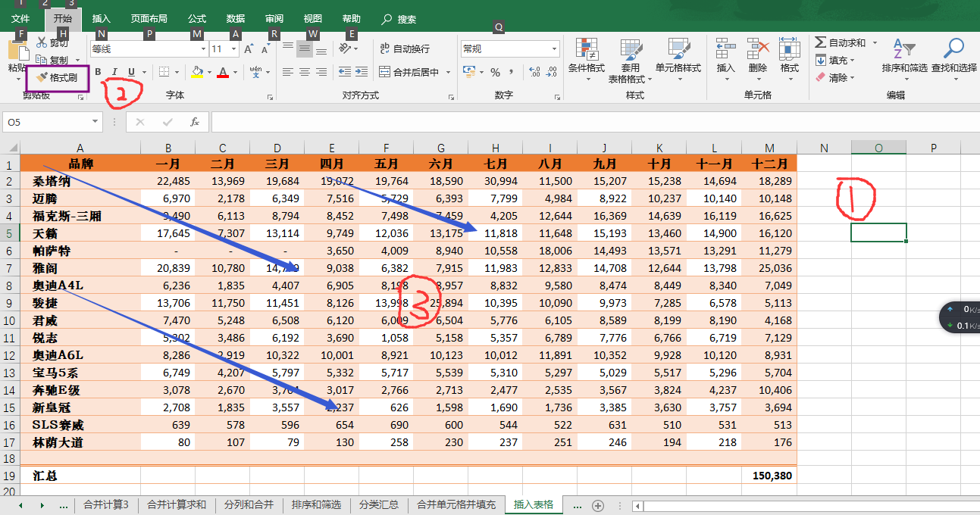Screen dimensions: 980x515
Task: Open the font name dropdown (等线)
Action: point(202,48)
